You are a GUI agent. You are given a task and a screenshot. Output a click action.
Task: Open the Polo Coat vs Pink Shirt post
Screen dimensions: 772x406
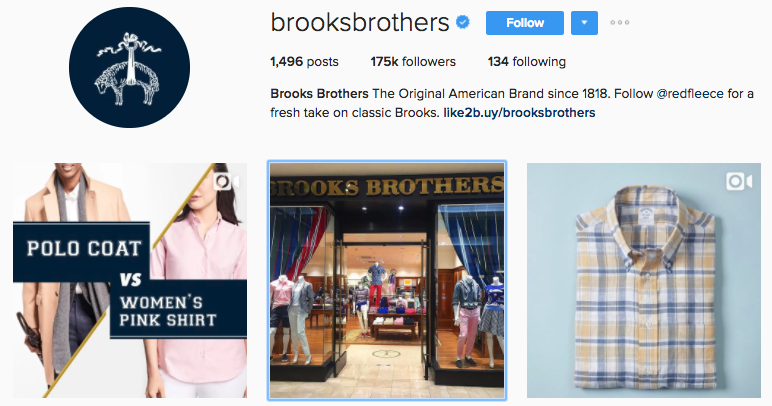click(x=130, y=280)
